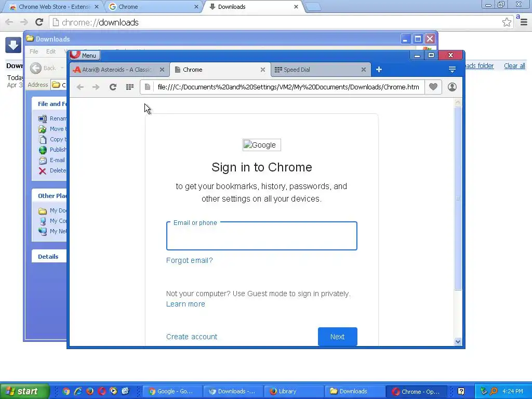Open Speed Dial grid icon in Opera toolbar
Screen dimensions: 532x399
[129, 87]
